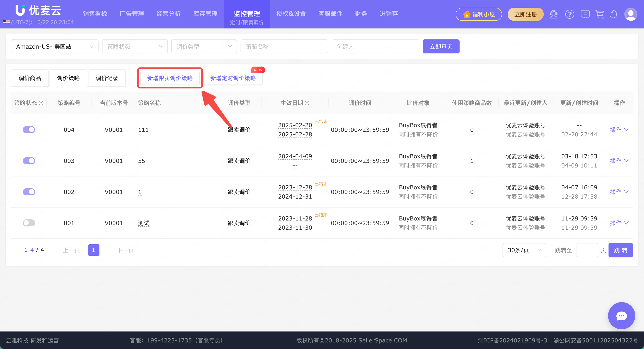Open the floating chat bubble button

pyautogui.click(x=621, y=316)
